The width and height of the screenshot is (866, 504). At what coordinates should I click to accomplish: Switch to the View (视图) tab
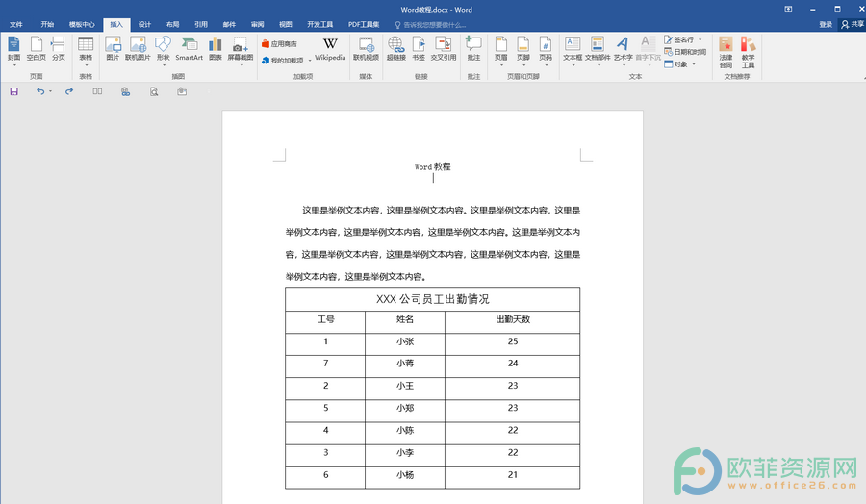click(x=286, y=24)
